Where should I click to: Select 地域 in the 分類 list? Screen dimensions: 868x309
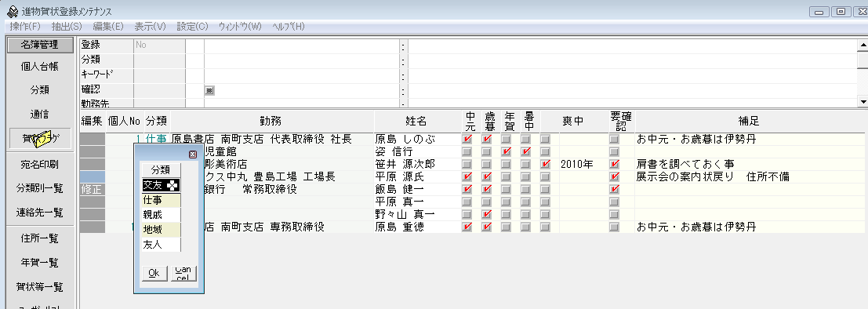click(x=161, y=229)
